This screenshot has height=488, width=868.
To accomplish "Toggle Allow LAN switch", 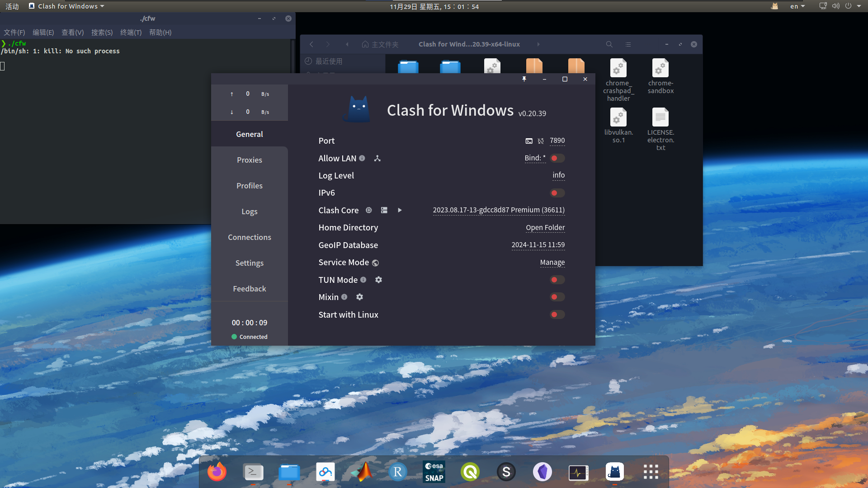I will [x=557, y=158].
